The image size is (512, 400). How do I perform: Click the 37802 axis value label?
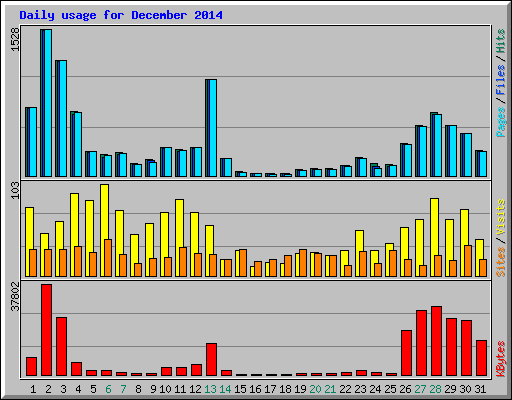pos(15,296)
